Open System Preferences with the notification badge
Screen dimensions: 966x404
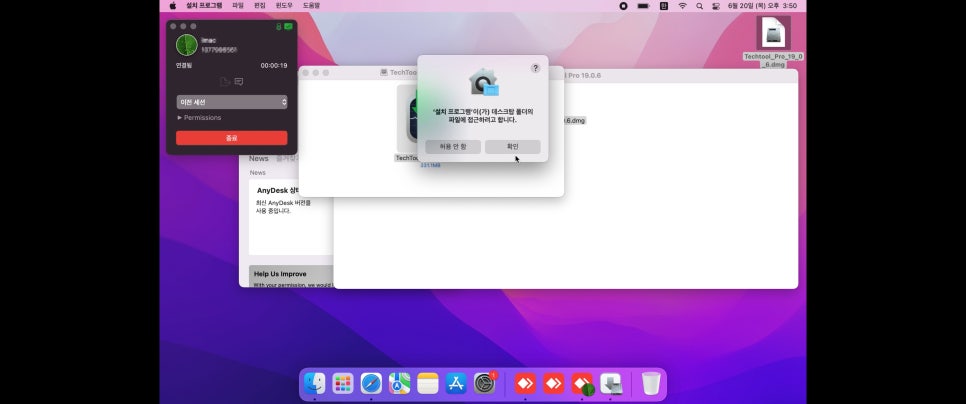click(x=485, y=383)
